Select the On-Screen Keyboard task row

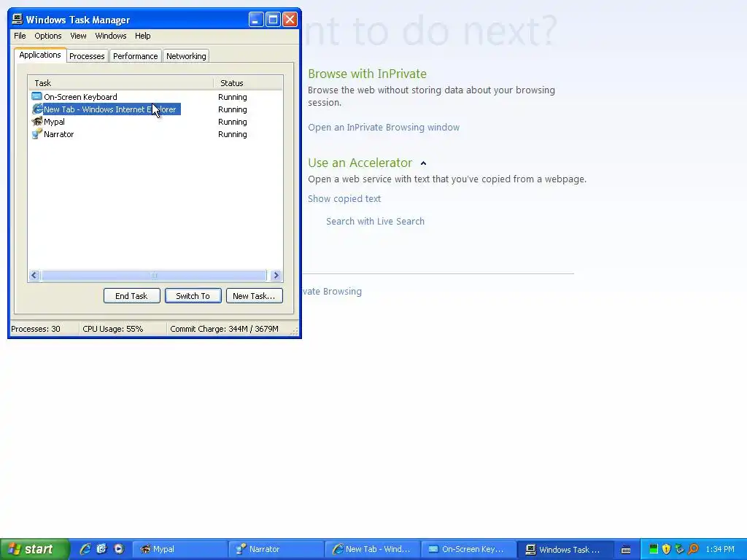click(x=155, y=97)
